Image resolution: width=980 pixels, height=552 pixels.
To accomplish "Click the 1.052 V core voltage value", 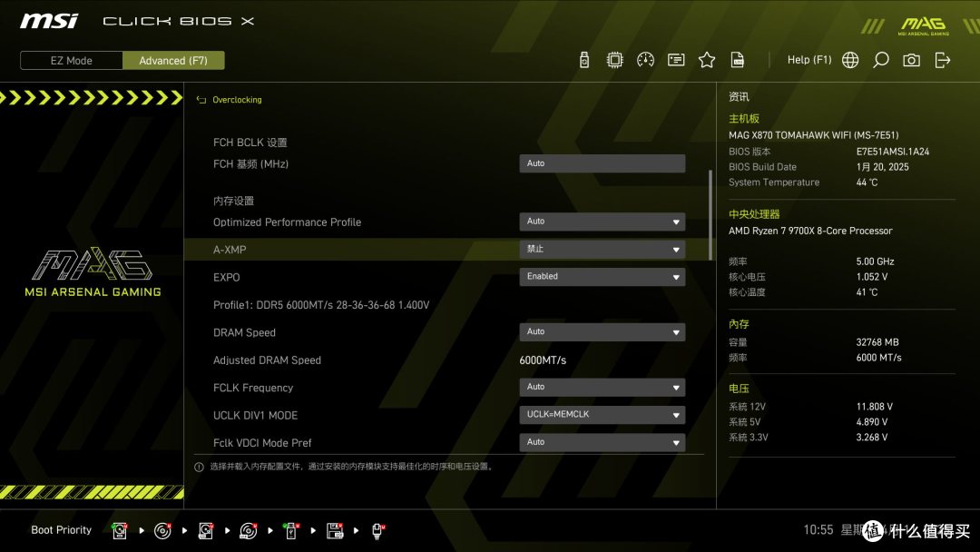I will click(x=872, y=276).
